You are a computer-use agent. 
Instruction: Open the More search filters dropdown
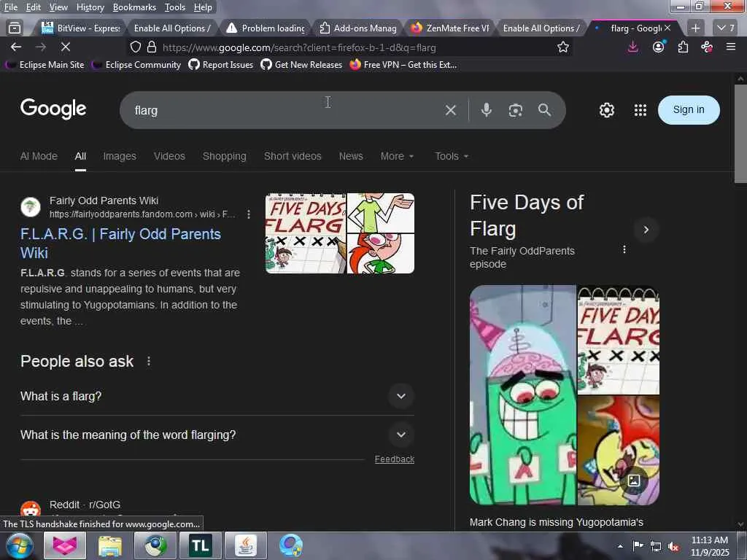[397, 156]
